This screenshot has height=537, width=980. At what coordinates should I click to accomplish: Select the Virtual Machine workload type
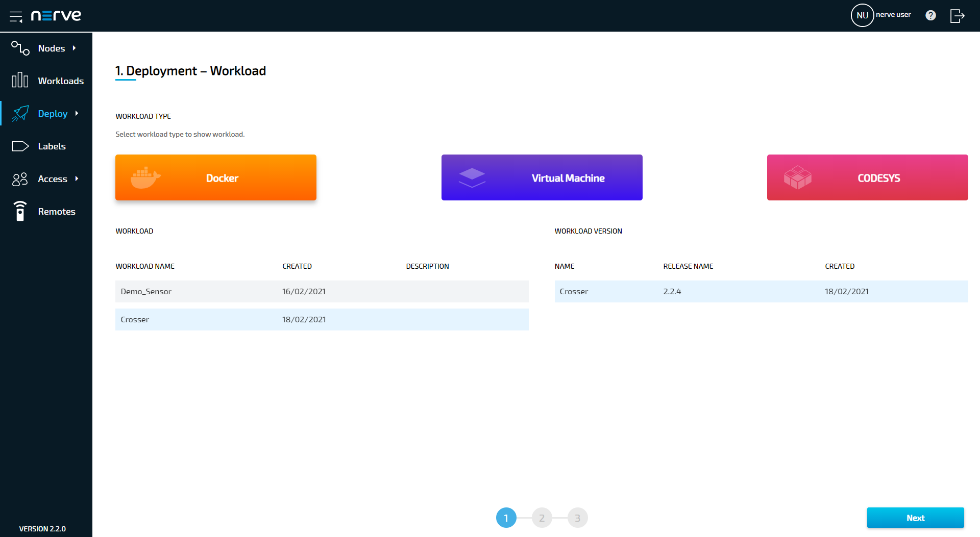(542, 177)
